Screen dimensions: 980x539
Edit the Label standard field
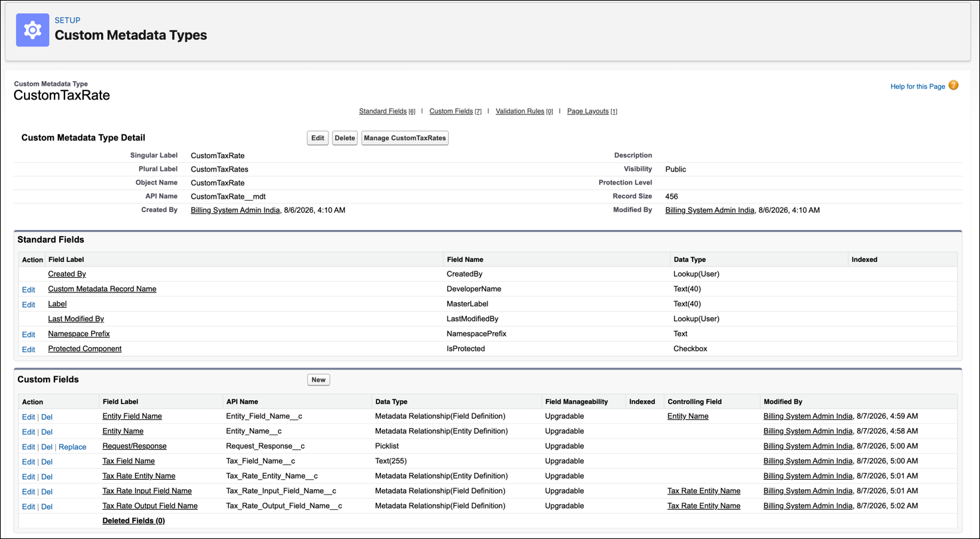tap(29, 304)
